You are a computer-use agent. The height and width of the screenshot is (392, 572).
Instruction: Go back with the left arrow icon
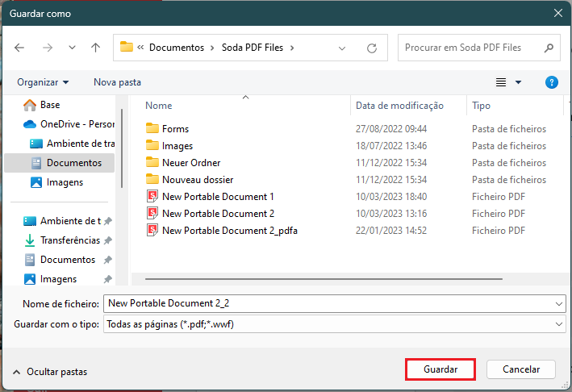click(19, 48)
